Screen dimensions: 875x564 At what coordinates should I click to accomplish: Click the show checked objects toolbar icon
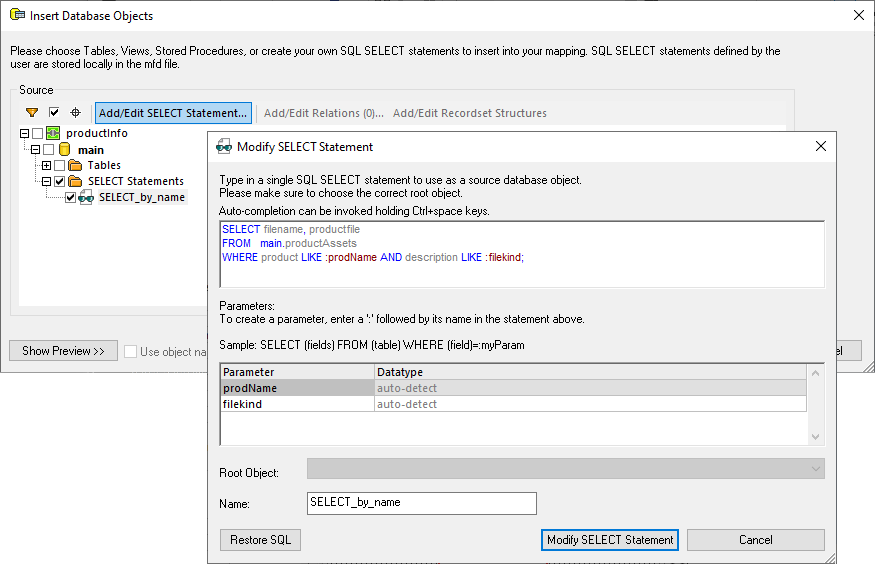(x=54, y=113)
